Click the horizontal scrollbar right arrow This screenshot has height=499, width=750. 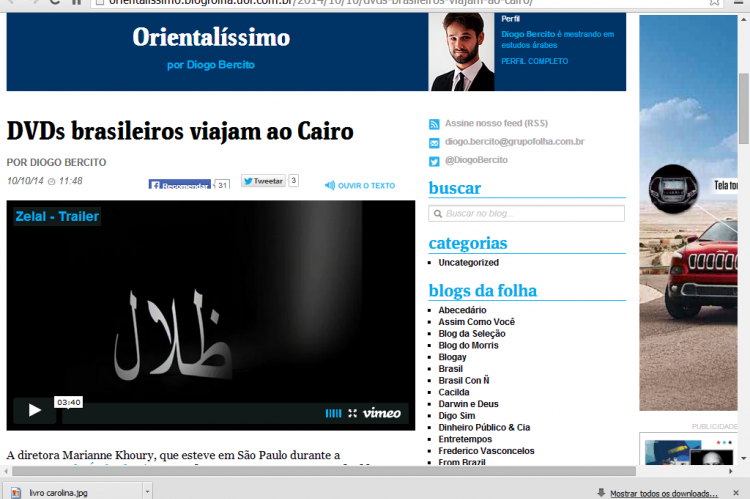731,471
